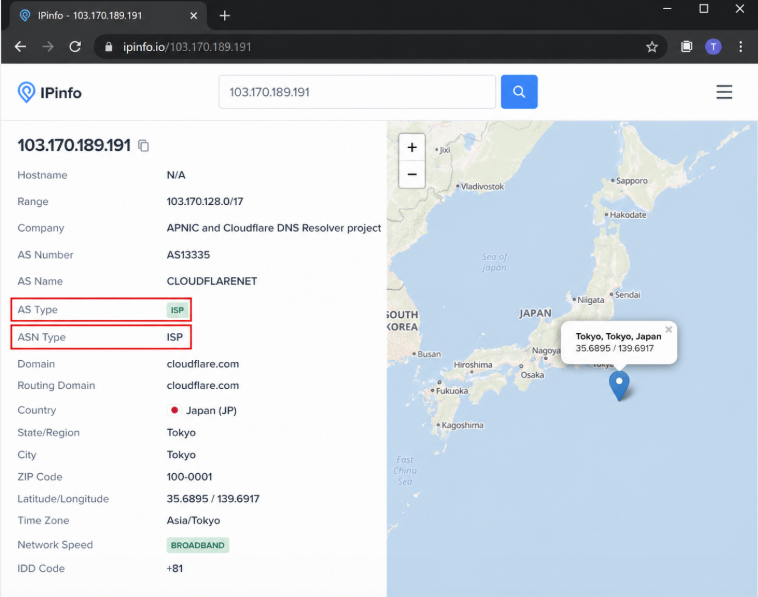Click the Tokyo, Tokyo, Japan popup title

618,336
